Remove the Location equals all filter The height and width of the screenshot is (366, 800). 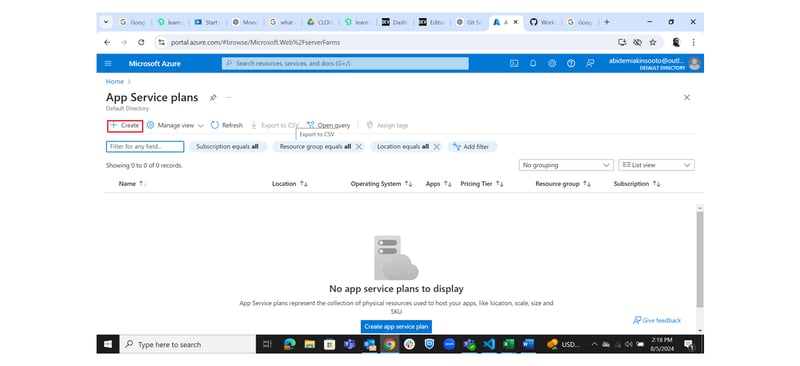pos(436,147)
